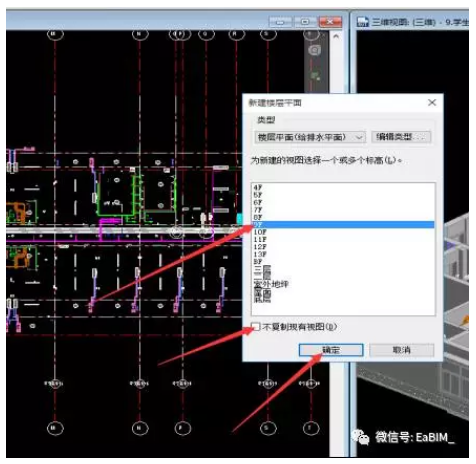Cancel the dialog with 取消
Viewport: 476px width, 464px height.
(x=402, y=350)
